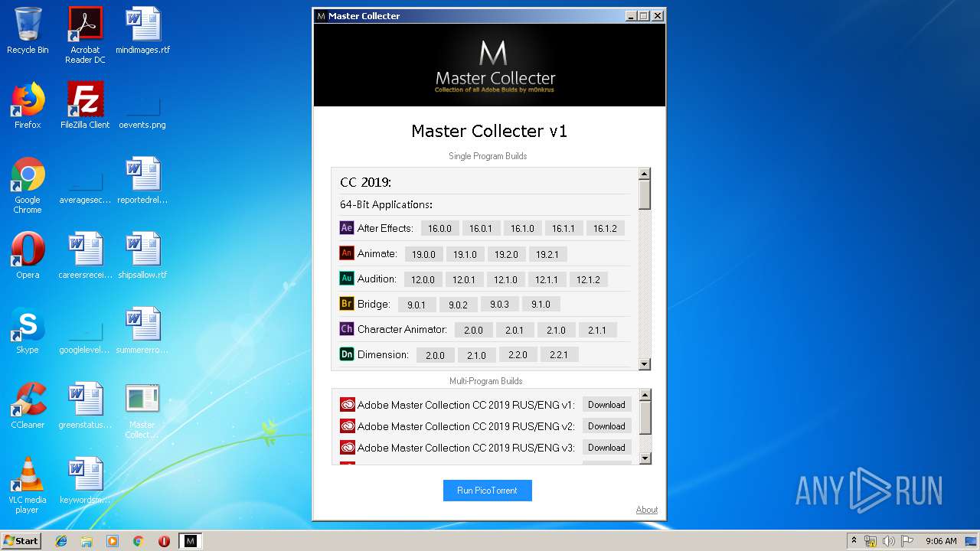Click the Dimension Dn icon
The image size is (980, 551).
[x=347, y=354]
